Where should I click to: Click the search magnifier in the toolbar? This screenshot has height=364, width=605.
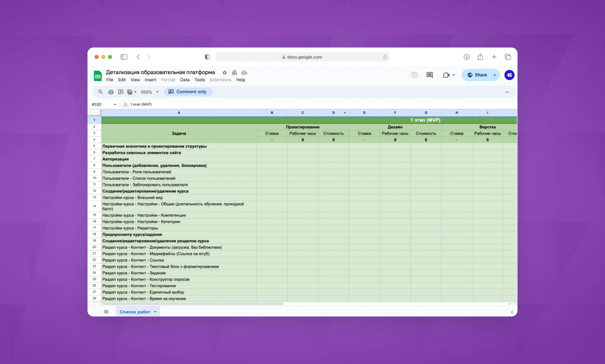[100, 92]
